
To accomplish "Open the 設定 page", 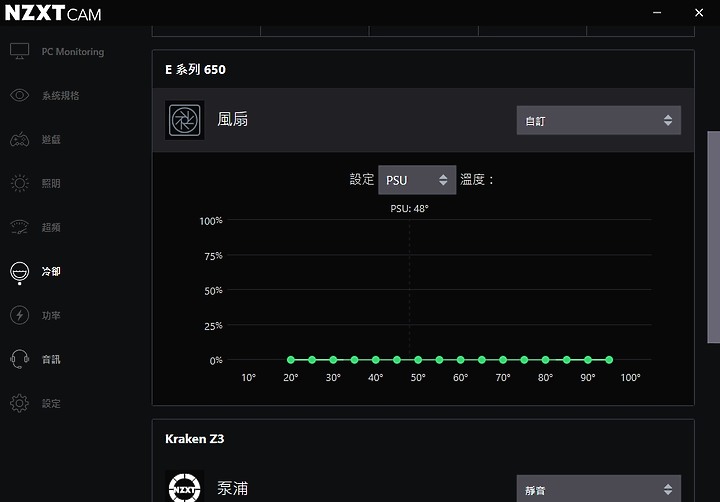I will [x=51, y=404].
